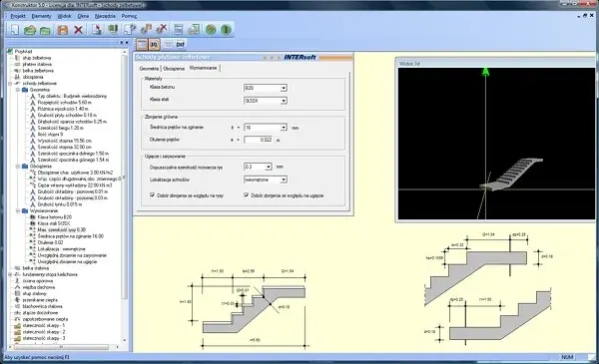Open the Klasa stali dropdown
Image resolution: width=599 pixels, height=364 pixels.
pos(284,101)
